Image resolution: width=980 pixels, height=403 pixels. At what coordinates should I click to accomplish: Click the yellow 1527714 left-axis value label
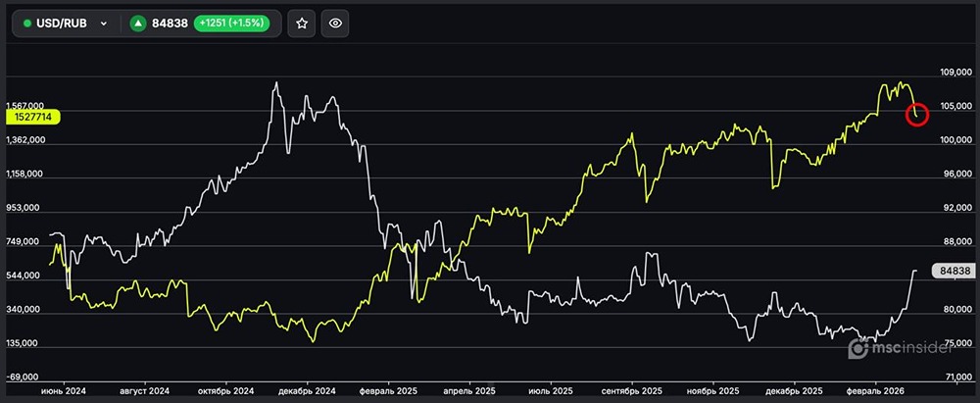(32, 117)
